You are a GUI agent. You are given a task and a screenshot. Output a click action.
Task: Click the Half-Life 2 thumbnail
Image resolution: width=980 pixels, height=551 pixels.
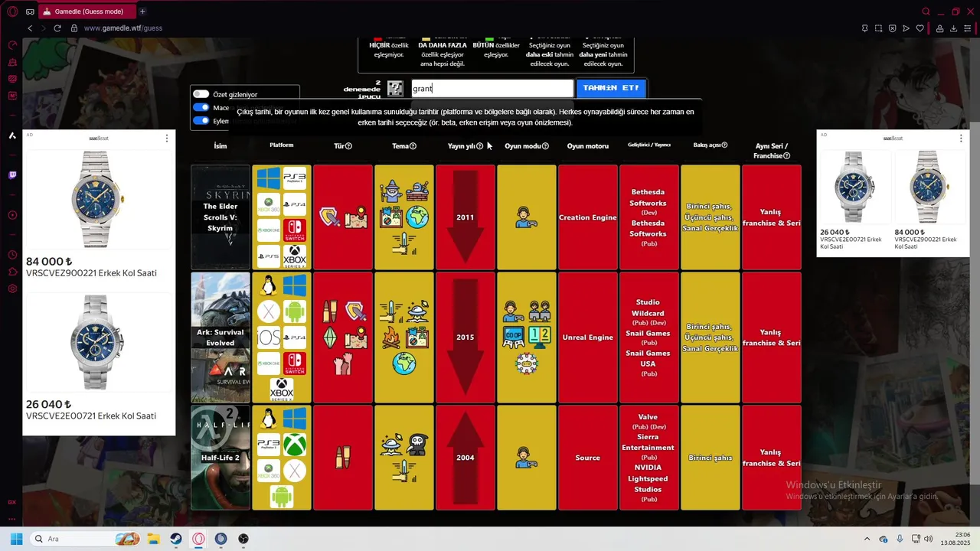coord(220,458)
